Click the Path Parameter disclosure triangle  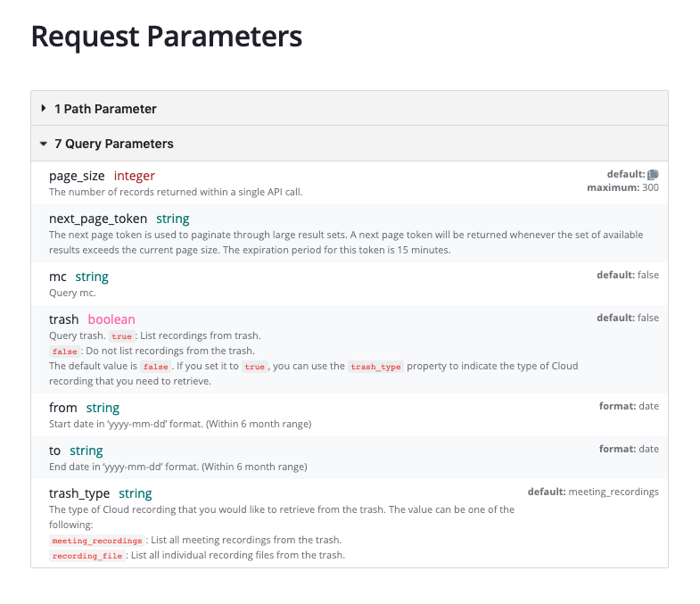(x=44, y=109)
